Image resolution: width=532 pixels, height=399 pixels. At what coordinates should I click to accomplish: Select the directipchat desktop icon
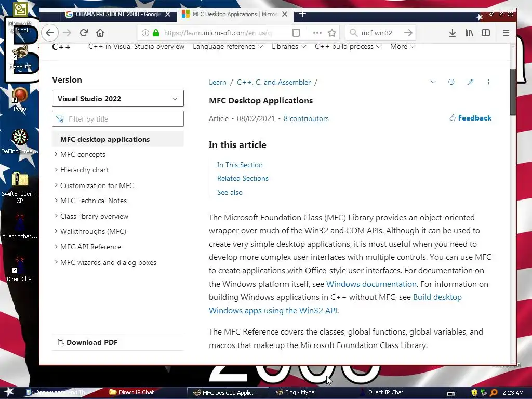click(20, 227)
